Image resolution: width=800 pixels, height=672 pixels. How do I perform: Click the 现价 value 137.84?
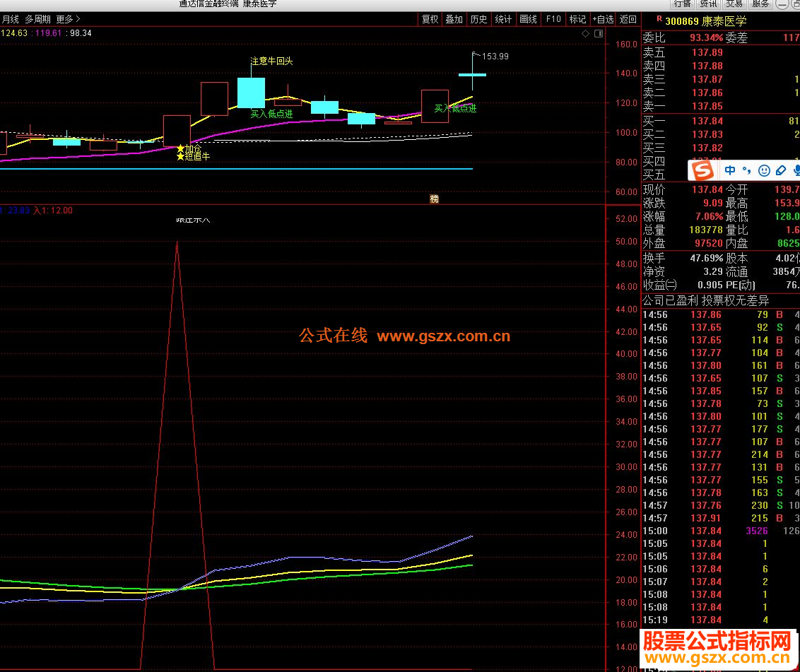click(707, 190)
